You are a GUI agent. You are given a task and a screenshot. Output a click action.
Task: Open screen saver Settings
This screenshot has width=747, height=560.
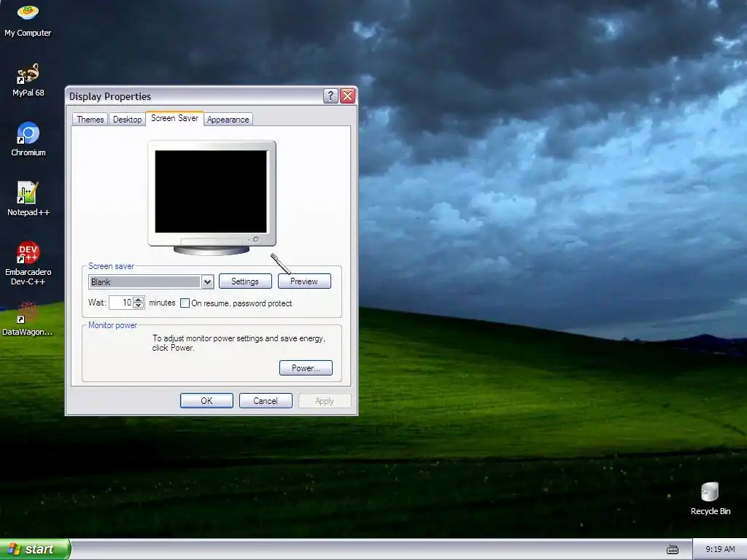(x=245, y=281)
